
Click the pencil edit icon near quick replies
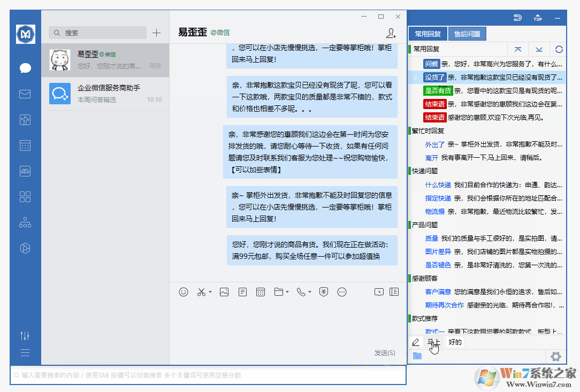pos(416,342)
